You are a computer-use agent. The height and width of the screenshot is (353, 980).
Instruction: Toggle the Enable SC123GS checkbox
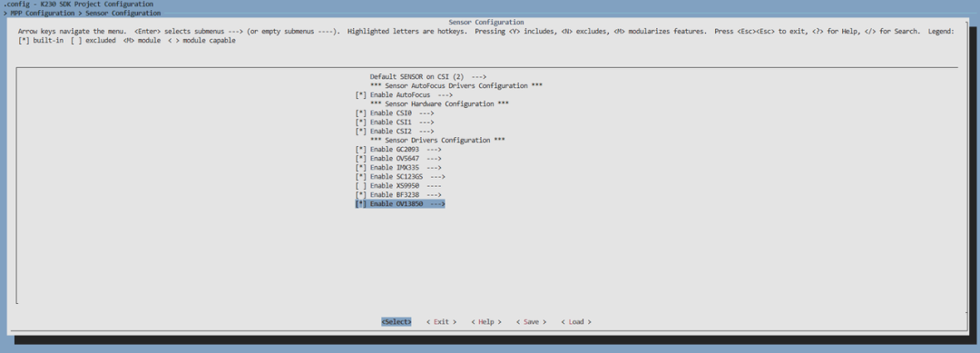[x=360, y=177]
